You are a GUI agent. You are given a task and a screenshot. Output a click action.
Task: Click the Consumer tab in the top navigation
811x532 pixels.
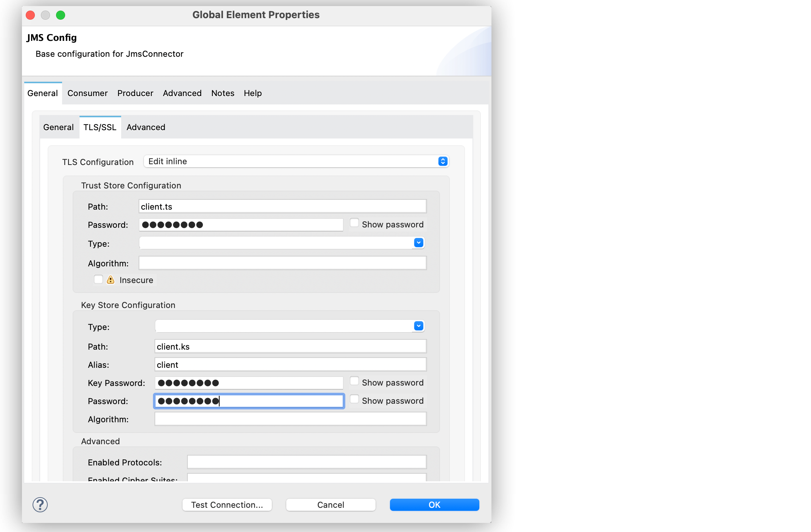coord(87,93)
